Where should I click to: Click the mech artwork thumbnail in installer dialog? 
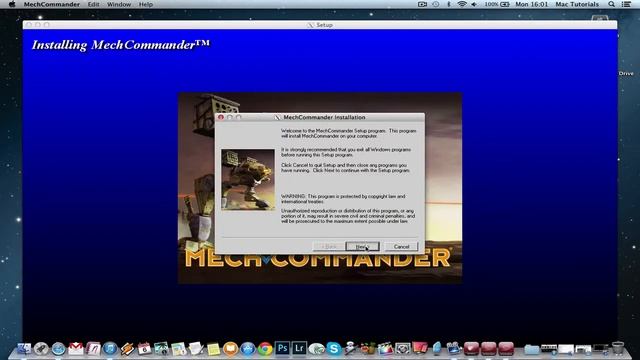(248, 180)
